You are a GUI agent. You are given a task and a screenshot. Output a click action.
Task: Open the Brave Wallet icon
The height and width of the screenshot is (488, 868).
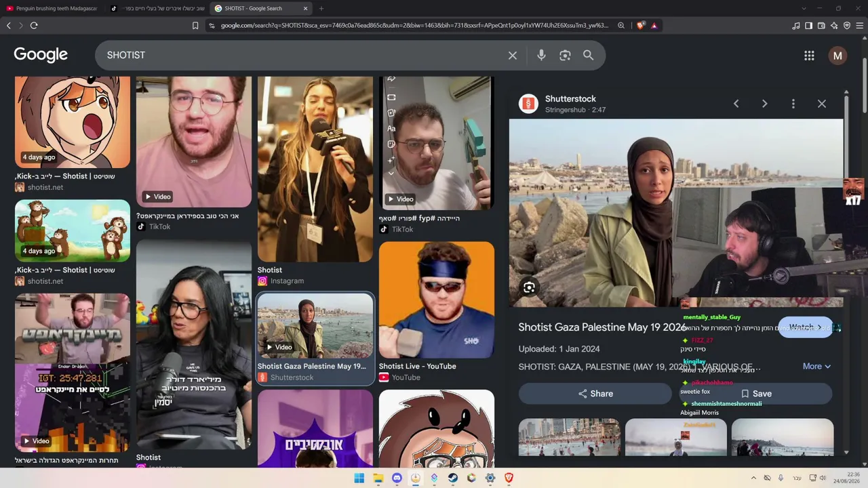pyautogui.click(x=821, y=26)
